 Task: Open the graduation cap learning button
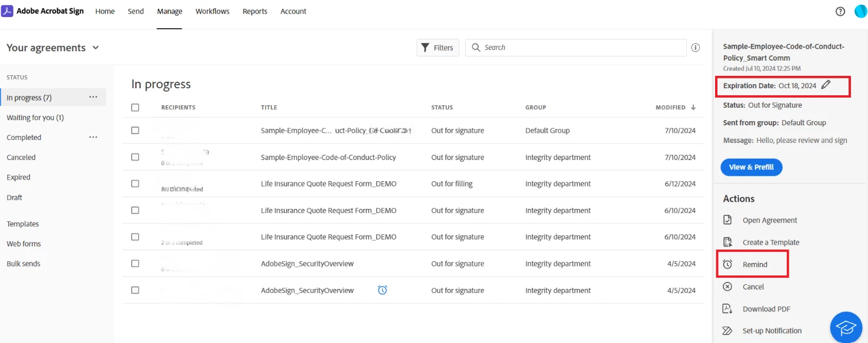(846, 328)
